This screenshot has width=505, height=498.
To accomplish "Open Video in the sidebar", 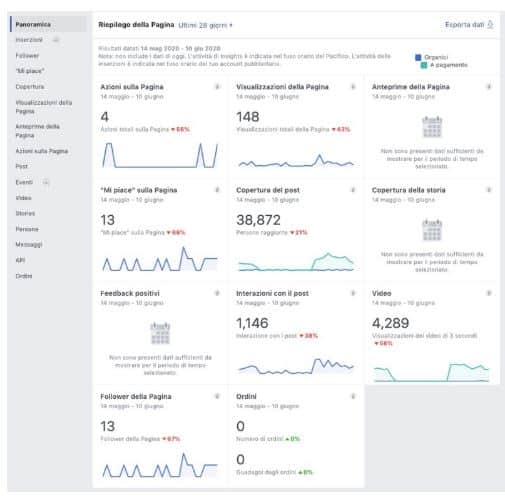I will (x=24, y=198).
